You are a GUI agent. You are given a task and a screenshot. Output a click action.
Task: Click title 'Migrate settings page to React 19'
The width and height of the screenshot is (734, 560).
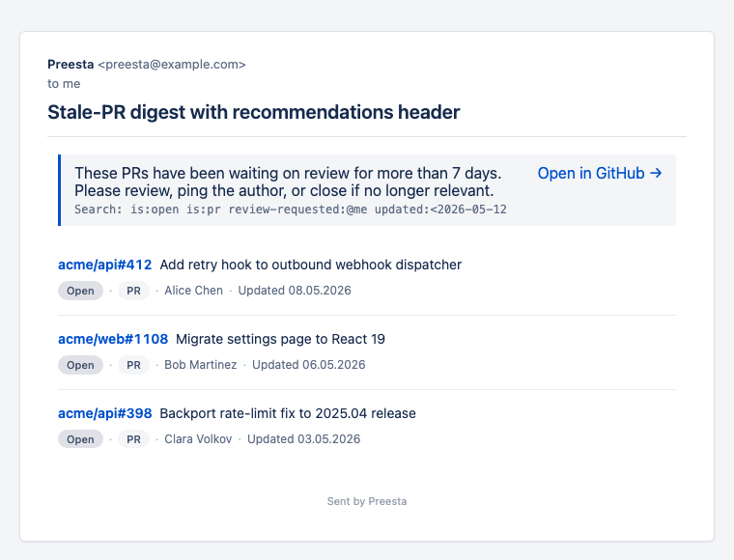(280, 339)
